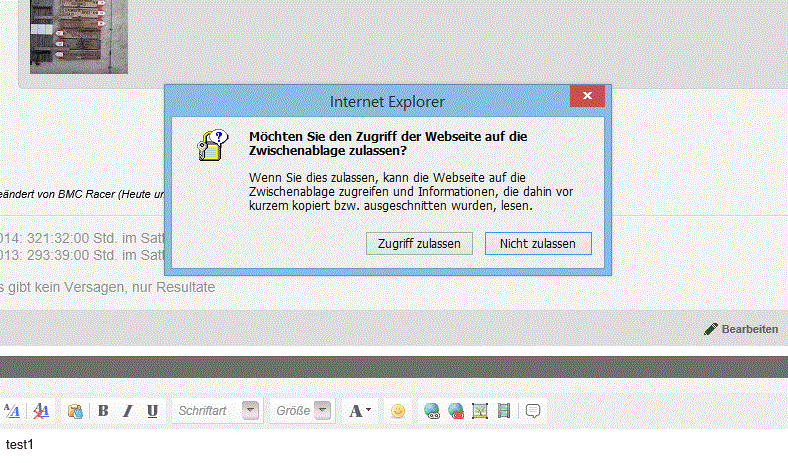This screenshot has height=463, width=788.
Task: Click the '321:32:00 Std.' signature line
Action: [x=82, y=238]
